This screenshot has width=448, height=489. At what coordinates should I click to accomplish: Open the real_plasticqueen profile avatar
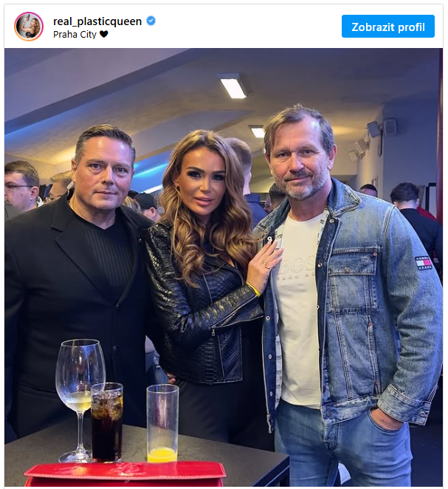click(x=29, y=27)
